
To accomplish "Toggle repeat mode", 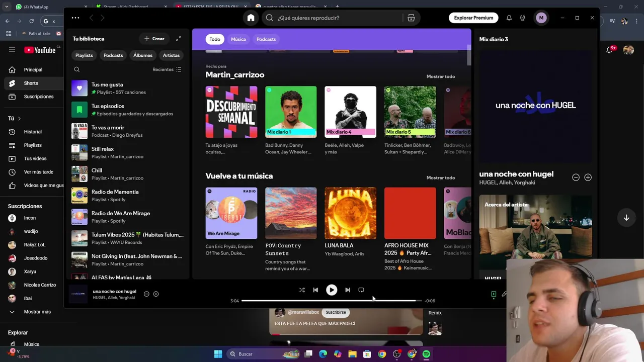I will [361, 290].
